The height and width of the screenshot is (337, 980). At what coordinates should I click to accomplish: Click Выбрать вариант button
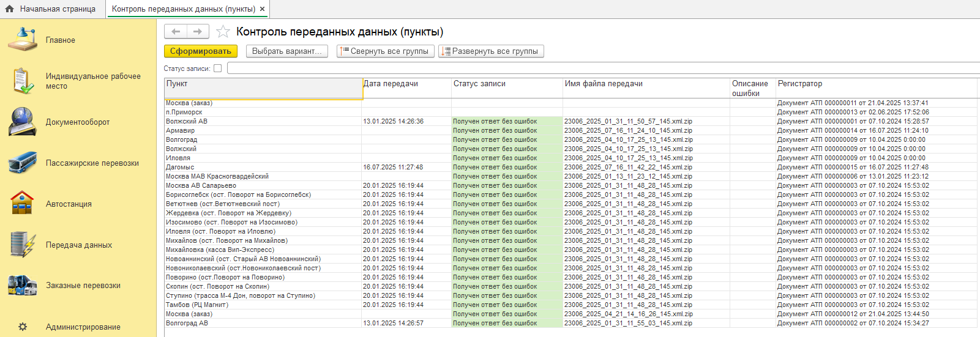click(x=286, y=51)
